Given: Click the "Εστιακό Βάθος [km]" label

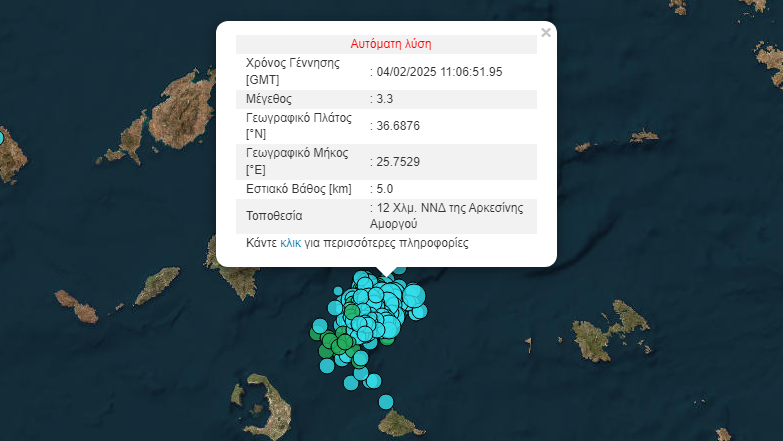Looking at the screenshot, I should pos(298,188).
